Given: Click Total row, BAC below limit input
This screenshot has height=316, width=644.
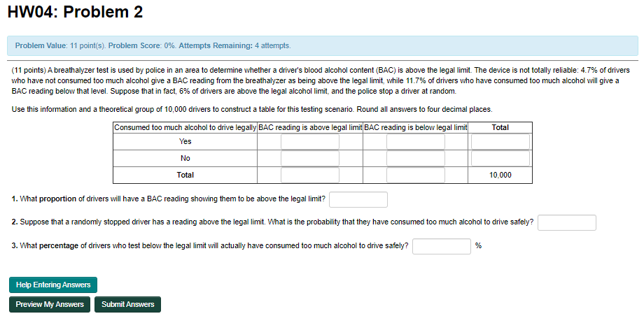Looking at the screenshot, I should [416, 175].
